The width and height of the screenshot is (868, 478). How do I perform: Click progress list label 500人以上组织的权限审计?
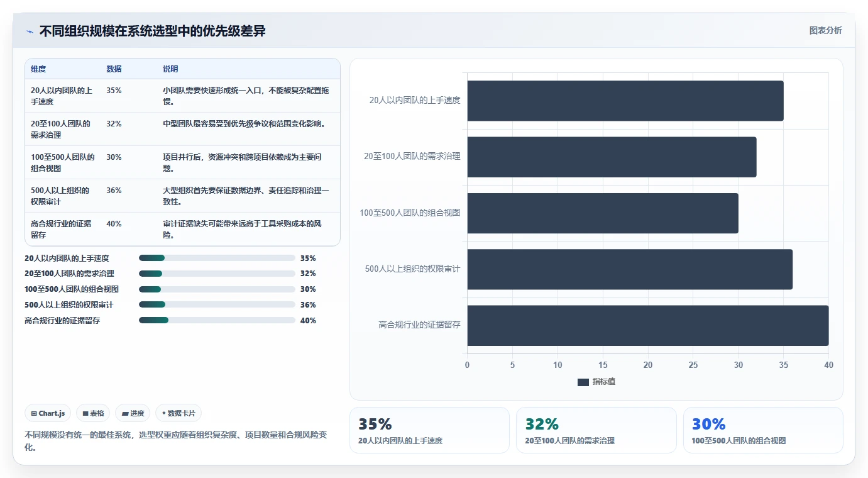point(69,304)
